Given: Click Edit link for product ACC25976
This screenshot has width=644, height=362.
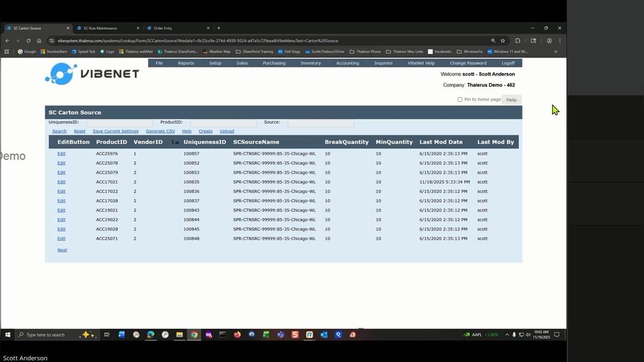Looking at the screenshot, I should (x=61, y=154).
